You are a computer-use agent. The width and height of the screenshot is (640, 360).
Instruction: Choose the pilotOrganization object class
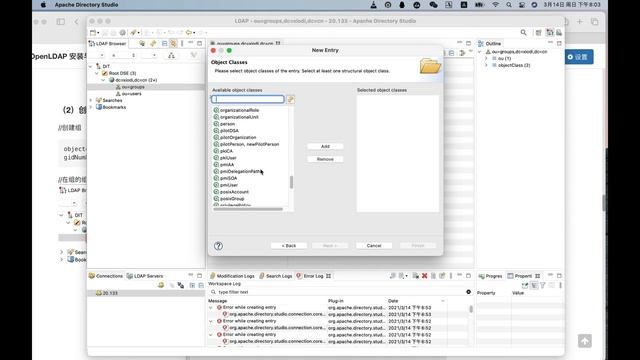tap(238, 138)
